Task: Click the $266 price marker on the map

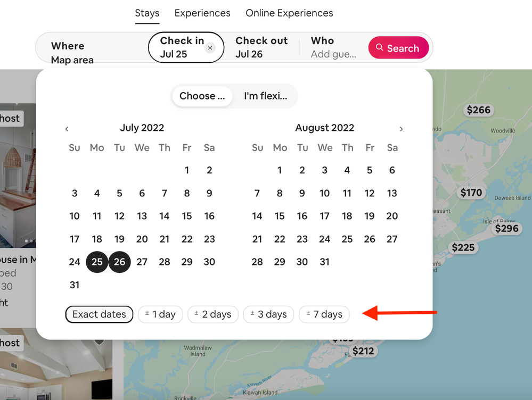Action: tap(478, 110)
